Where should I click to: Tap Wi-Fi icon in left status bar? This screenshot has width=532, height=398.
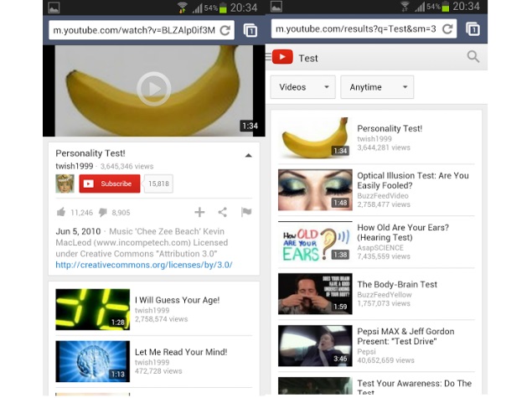point(183,8)
